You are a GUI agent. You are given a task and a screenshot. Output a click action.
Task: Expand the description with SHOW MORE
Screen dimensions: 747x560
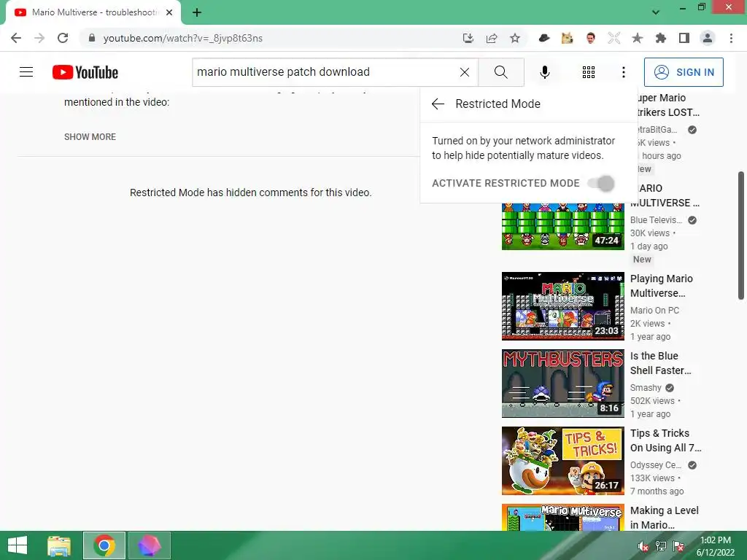point(90,136)
